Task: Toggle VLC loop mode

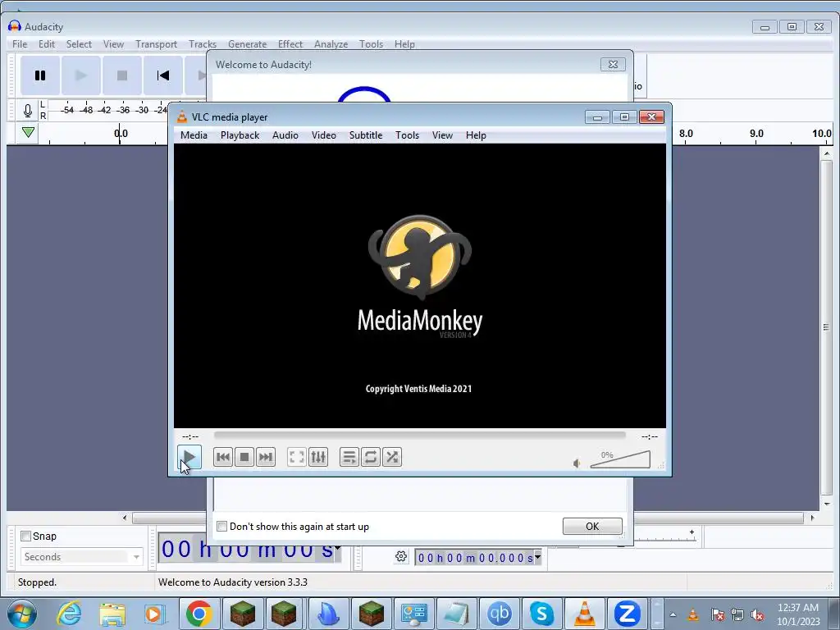Action: [x=371, y=457]
